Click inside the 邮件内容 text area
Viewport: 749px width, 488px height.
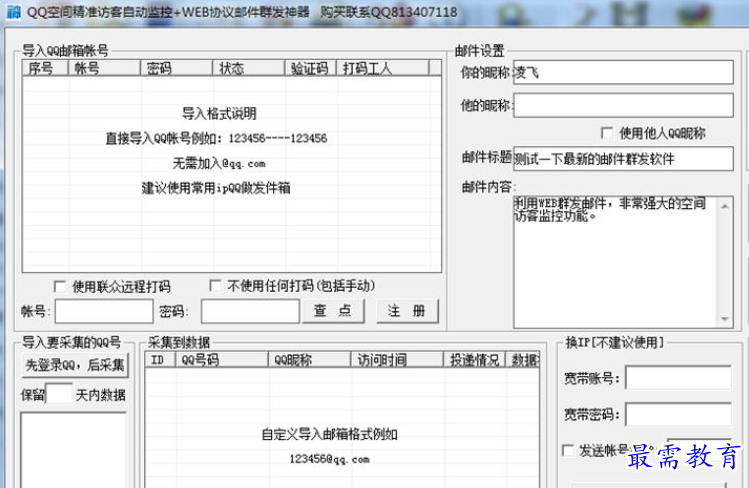[615, 262]
